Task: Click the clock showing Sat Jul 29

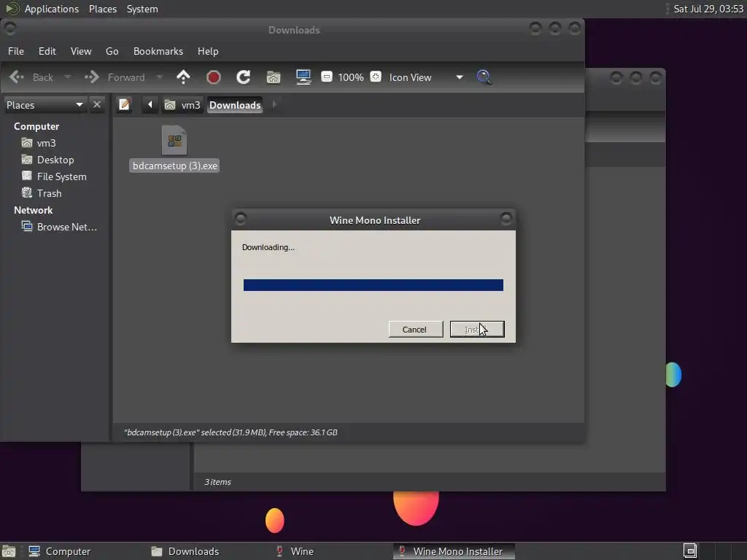Action: (x=708, y=9)
